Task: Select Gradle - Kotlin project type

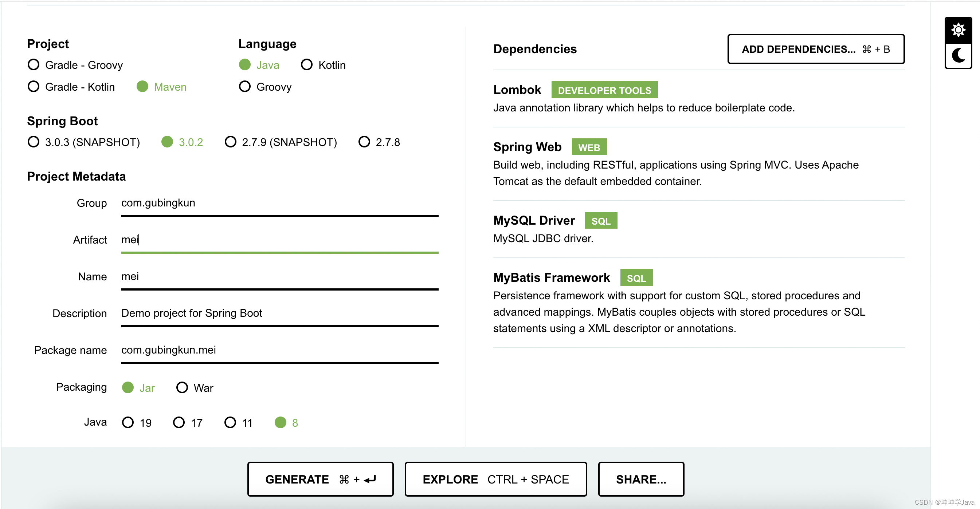Action: click(71, 87)
